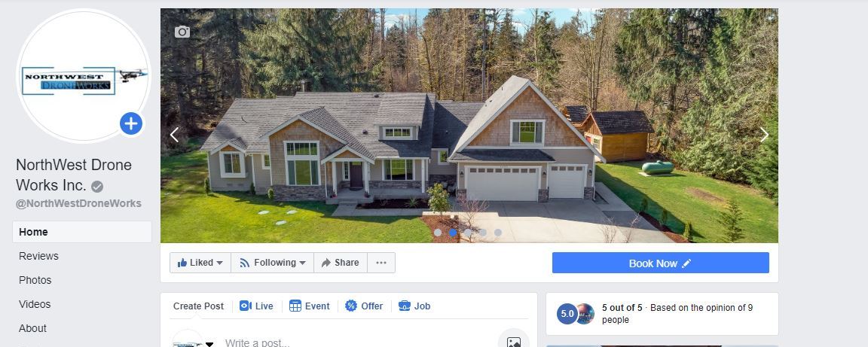Open the three-dots more options menu
The image size is (868, 347).
[x=381, y=263]
